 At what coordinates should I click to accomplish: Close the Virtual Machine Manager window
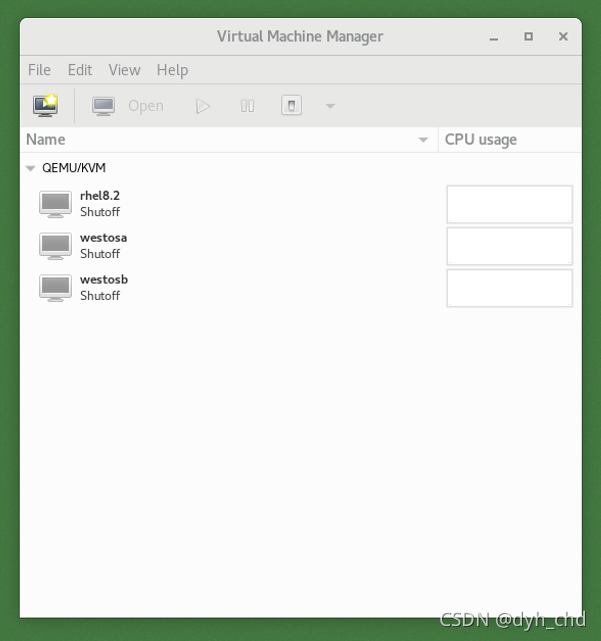(563, 37)
